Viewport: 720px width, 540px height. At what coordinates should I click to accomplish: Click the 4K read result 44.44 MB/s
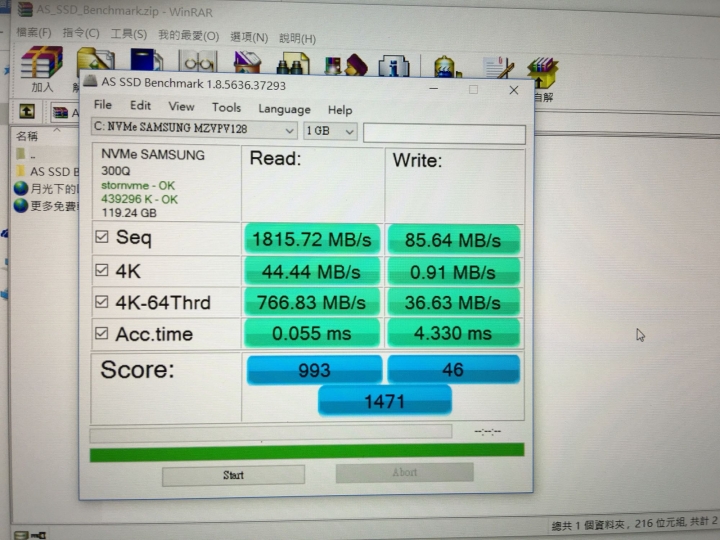click(312, 272)
